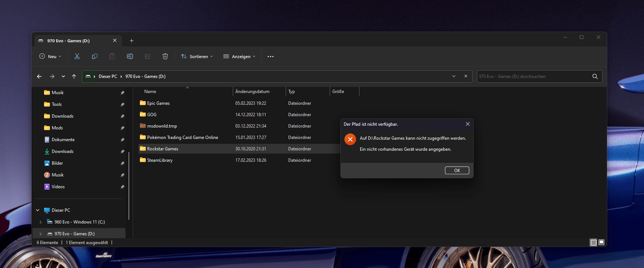
Task: Open the three-dot more options menu
Action: pos(271,57)
